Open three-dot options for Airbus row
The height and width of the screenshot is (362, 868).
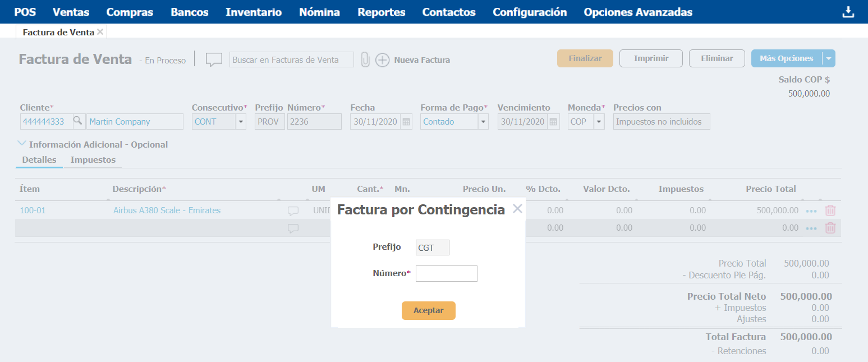click(811, 211)
